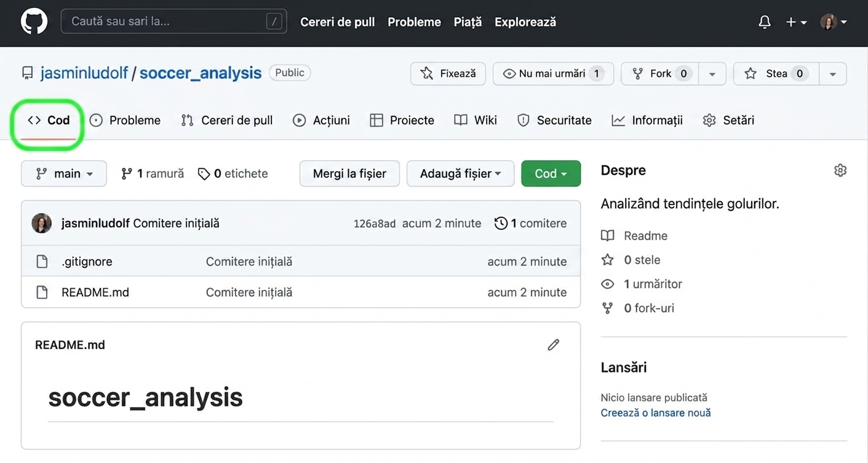Click the repository book icon beside jasminludolf

pos(28,73)
